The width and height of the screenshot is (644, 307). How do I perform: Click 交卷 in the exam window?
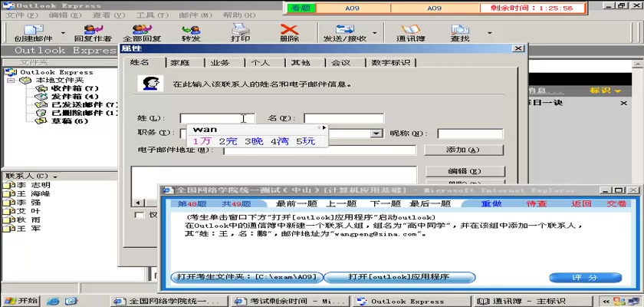click(x=616, y=203)
